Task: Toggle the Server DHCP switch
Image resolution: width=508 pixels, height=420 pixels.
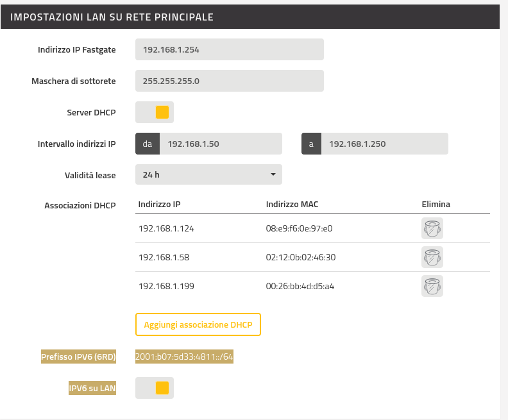Action: (155, 112)
